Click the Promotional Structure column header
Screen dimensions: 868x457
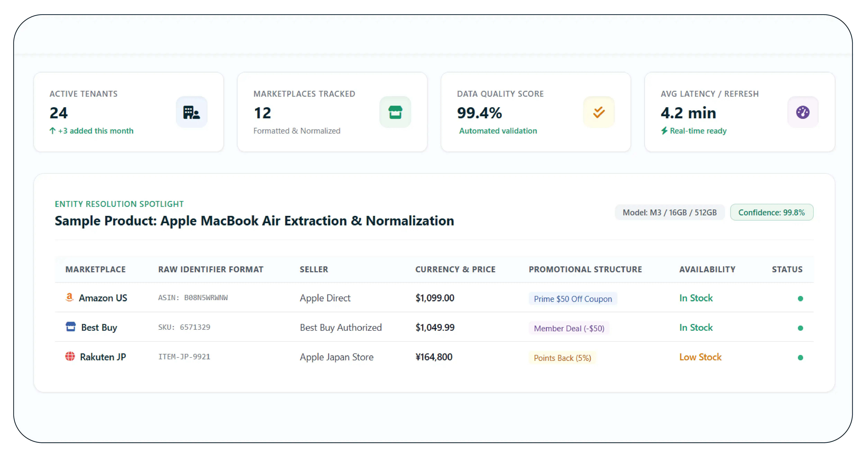(x=585, y=269)
